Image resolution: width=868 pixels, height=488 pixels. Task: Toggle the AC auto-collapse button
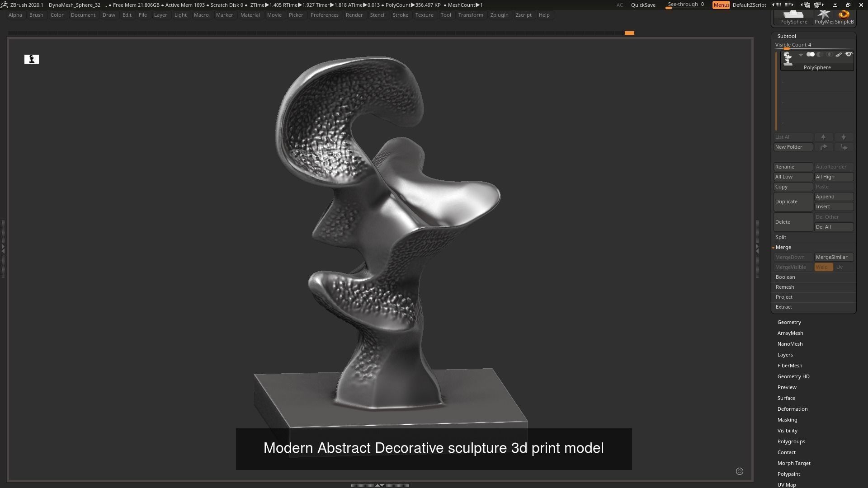(620, 5)
